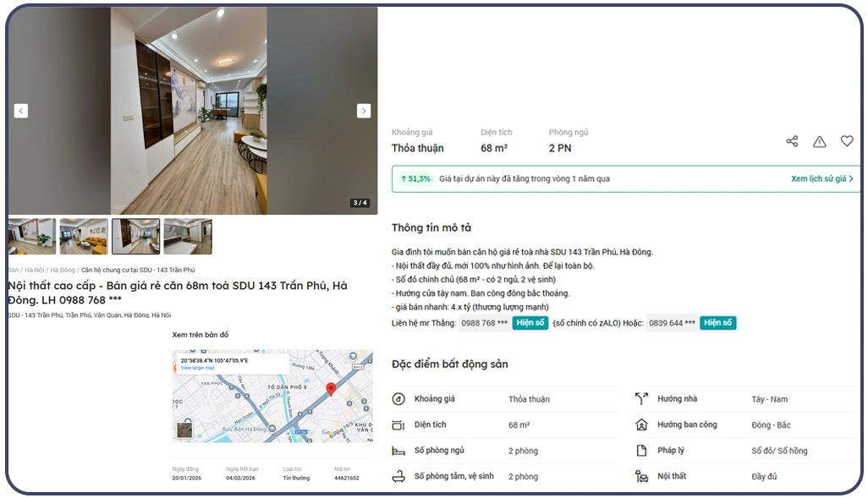Click the compass icon beside Hướng nhà
Image resolution: width=868 pixels, height=498 pixels.
point(641,399)
